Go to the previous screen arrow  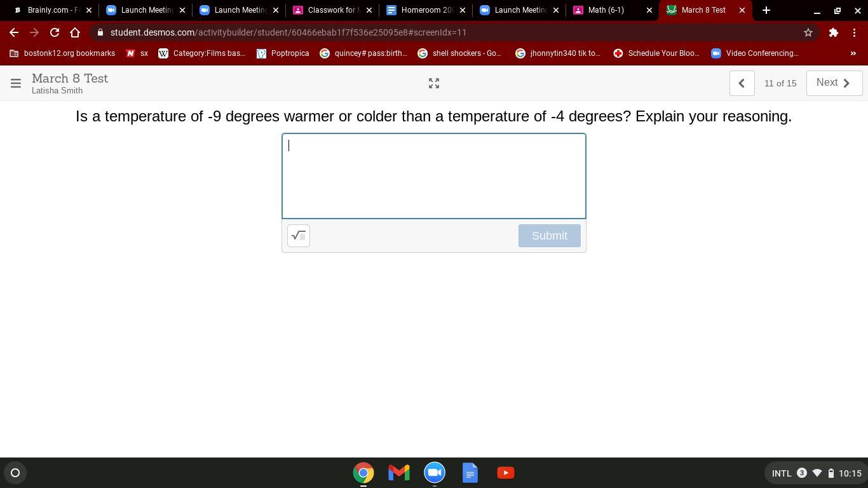coord(742,83)
